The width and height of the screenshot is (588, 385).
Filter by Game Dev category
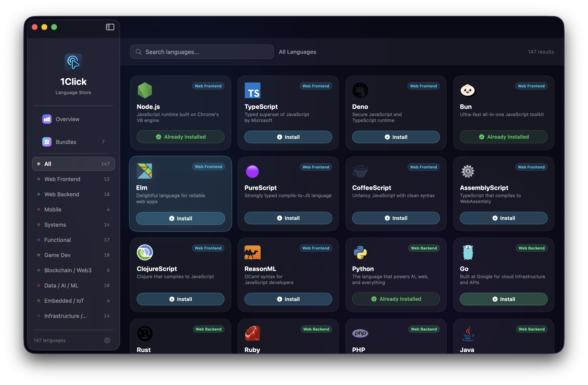click(x=73, y=255)
